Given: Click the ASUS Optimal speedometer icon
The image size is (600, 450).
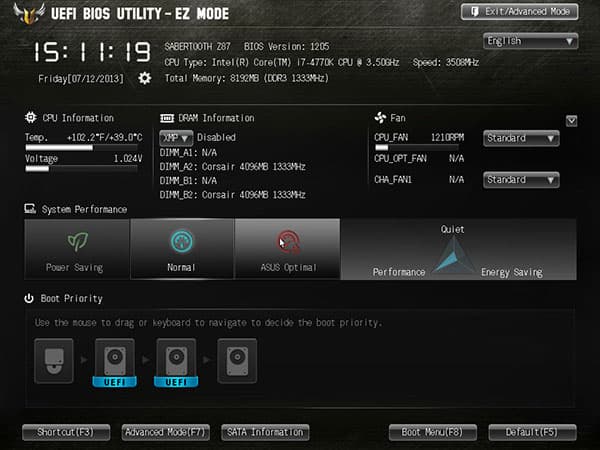Looking at the screenshot, I should tap(288, 242).
